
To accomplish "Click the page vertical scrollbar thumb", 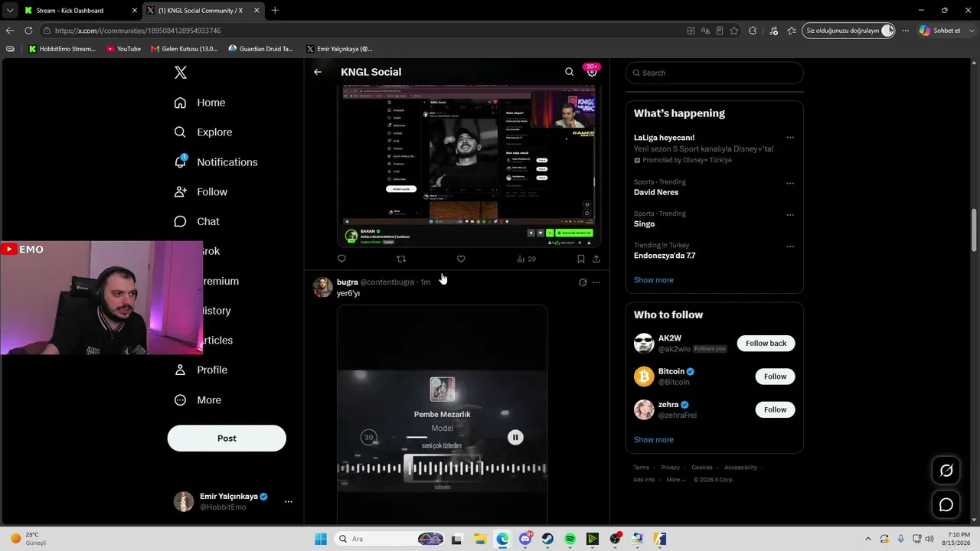I will pyautogui.click(x=975, y=230).
